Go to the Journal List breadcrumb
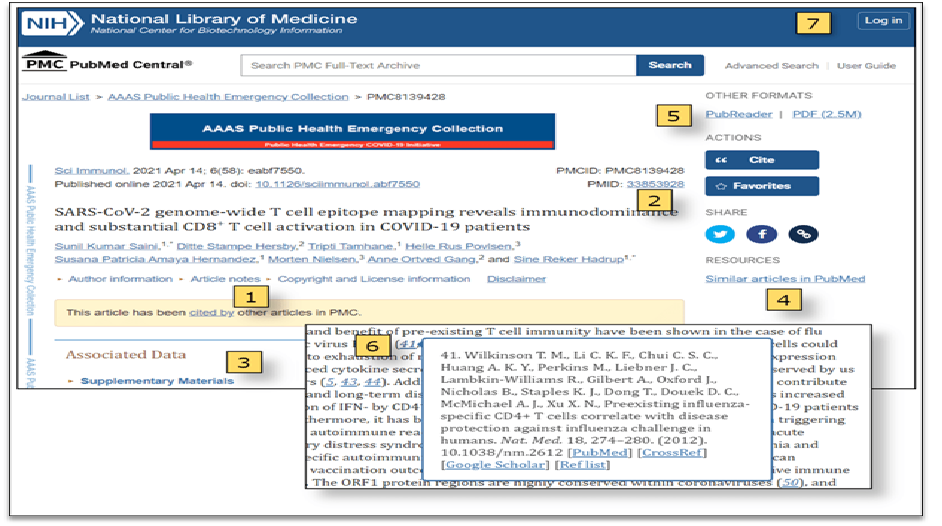942x526 pixels. pos(56,97)
